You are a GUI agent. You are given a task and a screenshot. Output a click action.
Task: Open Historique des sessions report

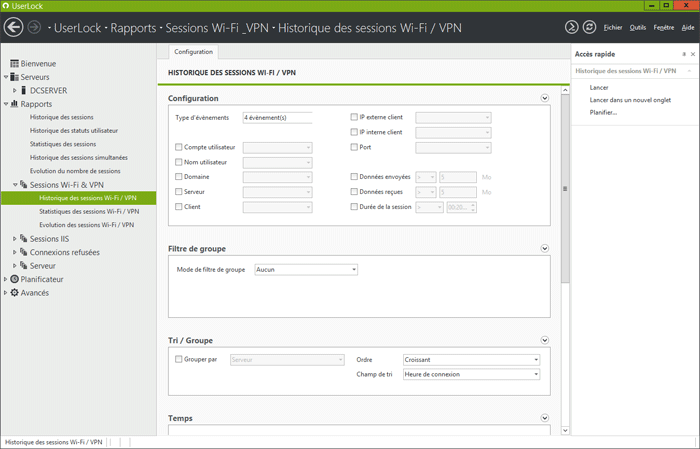(x=62, y=117)
